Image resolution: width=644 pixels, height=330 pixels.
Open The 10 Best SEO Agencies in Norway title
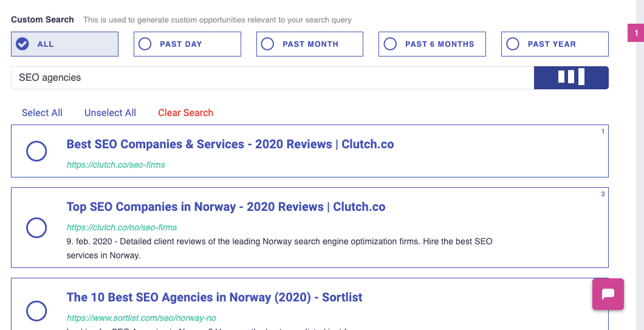214,297
